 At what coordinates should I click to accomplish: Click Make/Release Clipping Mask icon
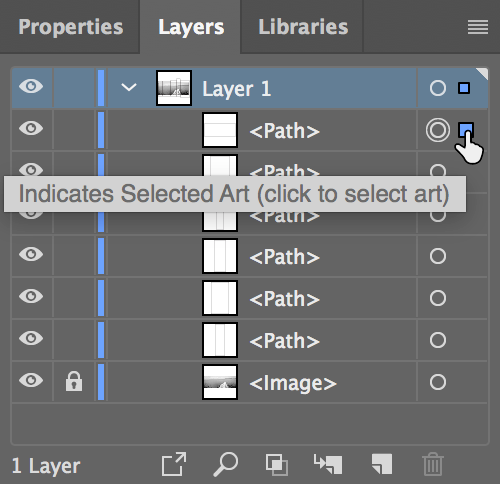277,464
